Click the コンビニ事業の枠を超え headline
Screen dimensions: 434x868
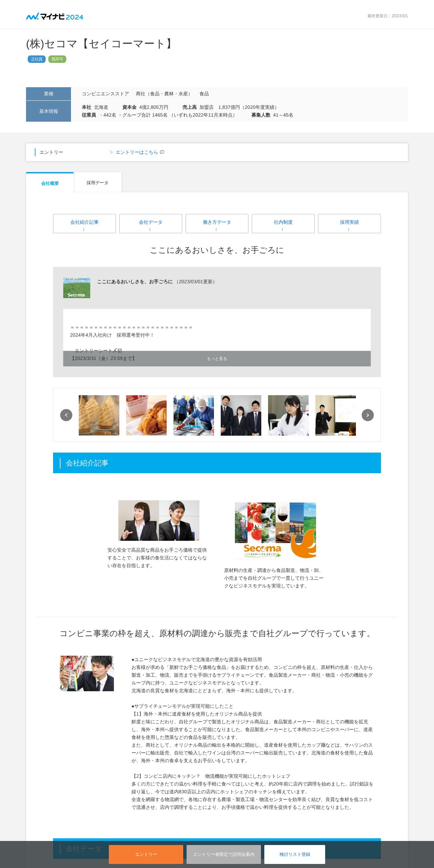point(217,633)
